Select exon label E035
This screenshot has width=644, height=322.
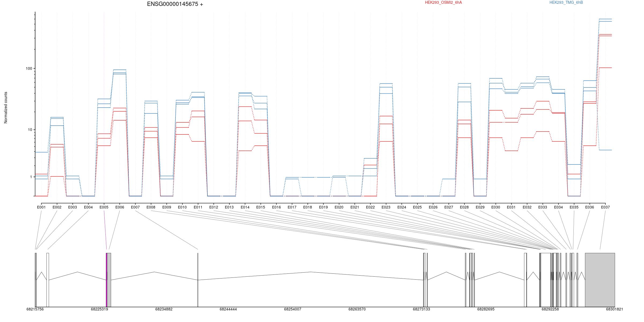[574, 207]
